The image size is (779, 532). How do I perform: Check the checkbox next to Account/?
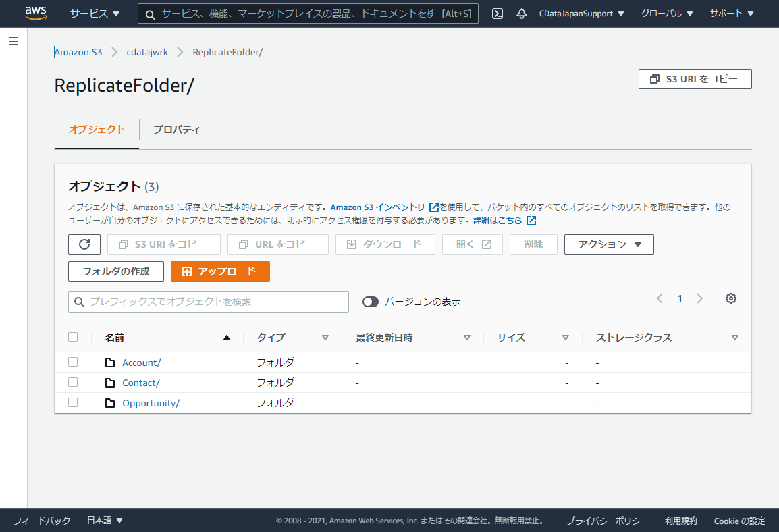click(x=73, y=362)
